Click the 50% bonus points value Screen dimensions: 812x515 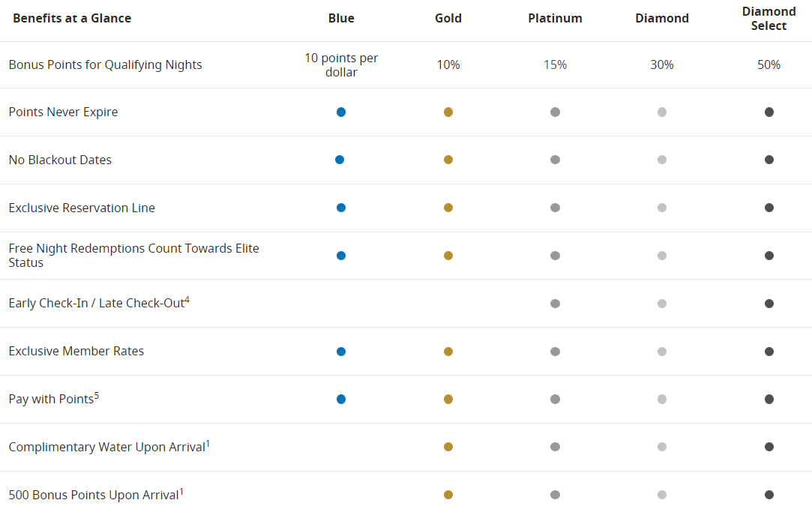coord(769,64)
